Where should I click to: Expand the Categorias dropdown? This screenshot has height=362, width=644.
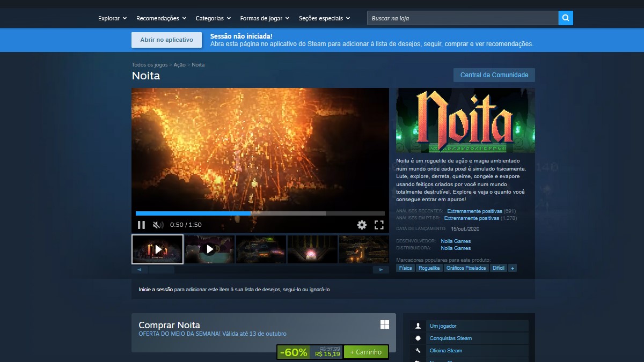212,18
